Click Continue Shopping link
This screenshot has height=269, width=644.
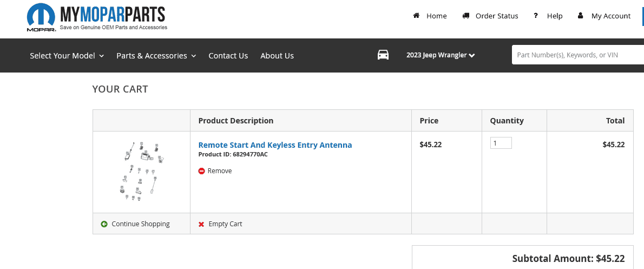141,224
